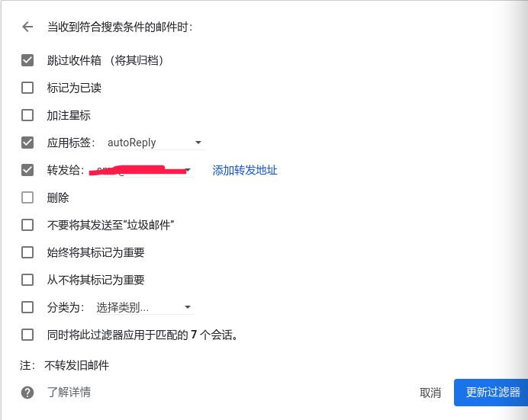Enable the 标记为已读 checkbox
Viewport: 528px width, 420px height.
click(x=27, y=88)
